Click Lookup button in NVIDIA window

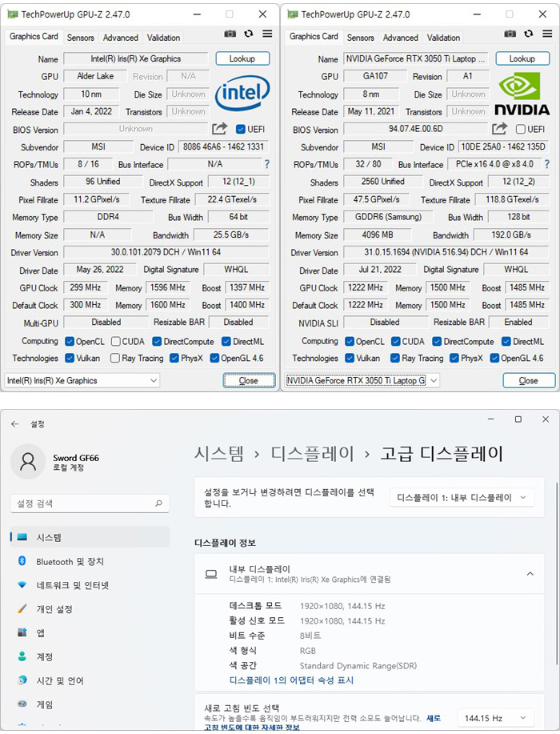pos(522,58)
